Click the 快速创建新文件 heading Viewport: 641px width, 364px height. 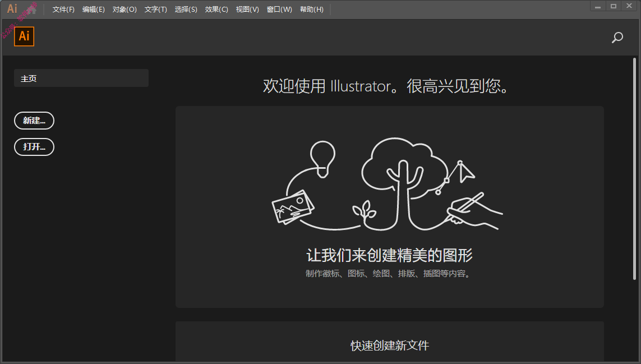[390, 345]
